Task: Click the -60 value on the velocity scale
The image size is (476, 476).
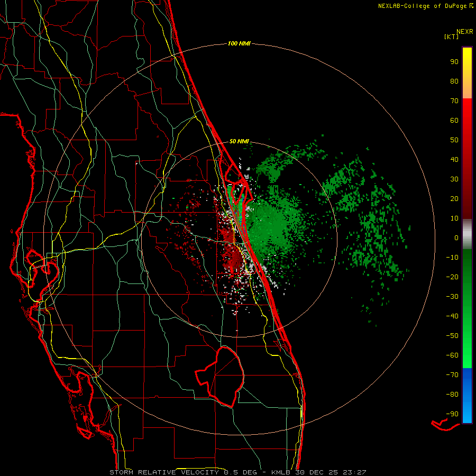Action: coord(452,355)
